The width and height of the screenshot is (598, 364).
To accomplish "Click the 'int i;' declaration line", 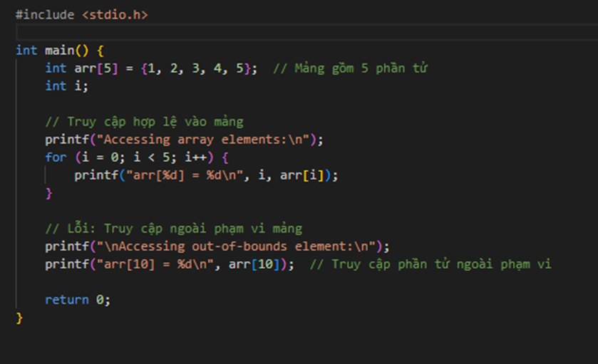I will pyautogui.click(x=66, y=86).
